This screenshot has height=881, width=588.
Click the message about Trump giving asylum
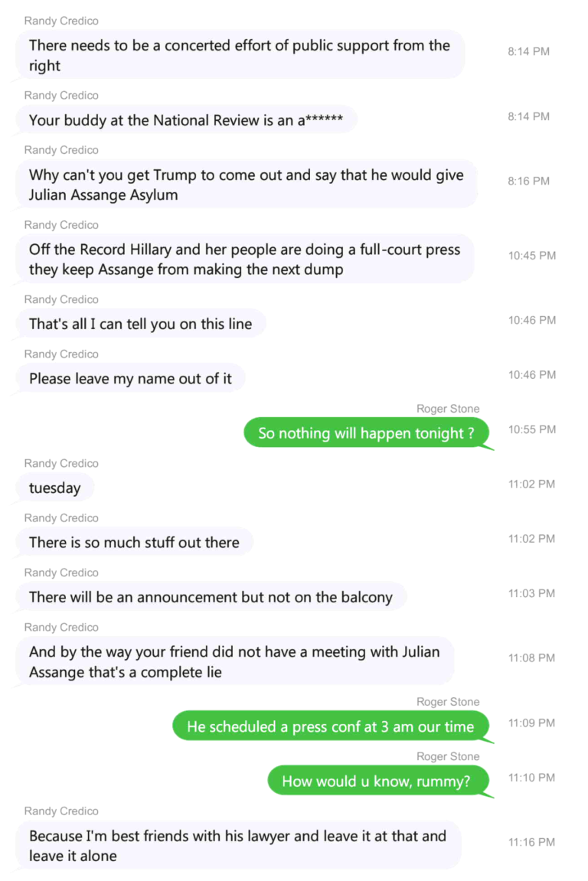[246, 184]
